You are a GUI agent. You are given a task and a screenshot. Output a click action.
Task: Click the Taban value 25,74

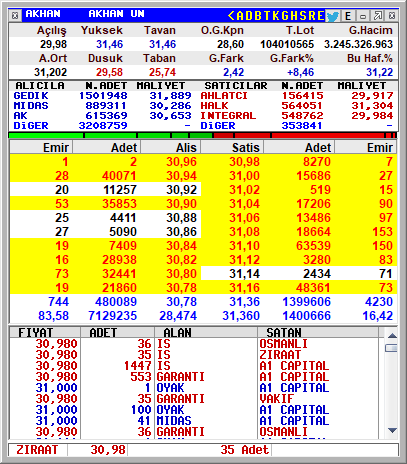point(162,72)
